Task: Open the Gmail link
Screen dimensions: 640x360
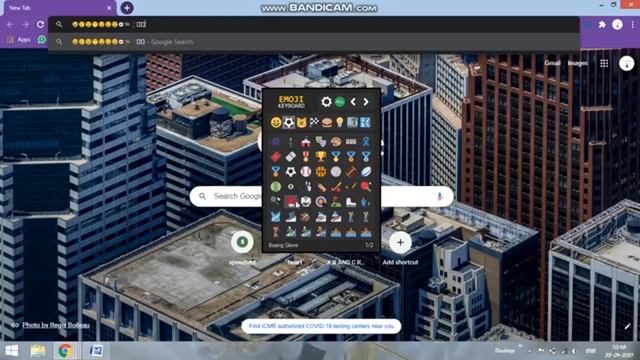Action: 552,63
